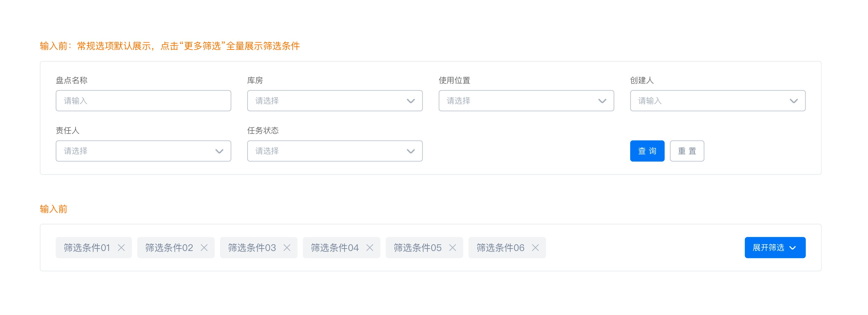Open the 使用位置 dropdown
This screenshot has height=315, width=868.
click(x=526, y=101)
